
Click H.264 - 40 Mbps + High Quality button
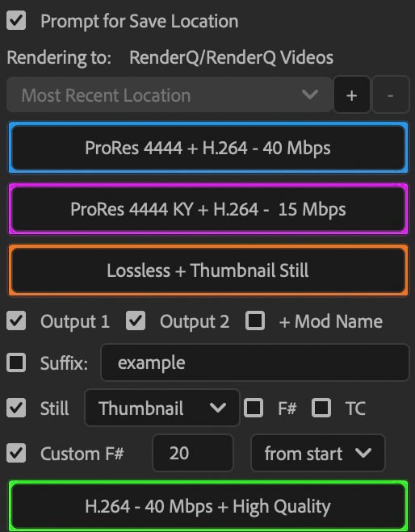pos(207,506)
